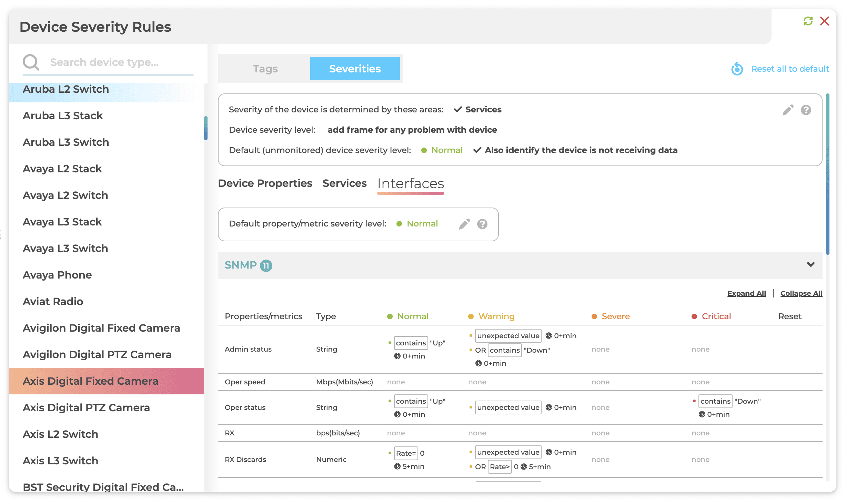This screenshot has width=846, height=504.
Task: Open the Services sub-tab
Action: pos(344,183)
